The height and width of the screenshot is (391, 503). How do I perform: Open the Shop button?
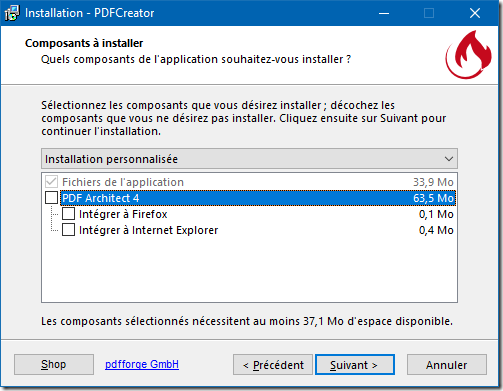point(54,364)
